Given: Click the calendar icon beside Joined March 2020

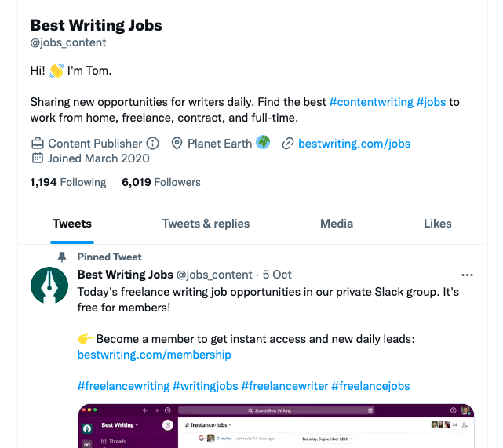Looking at the screenshot, I should pyautogui.click(x=38, y=158).
